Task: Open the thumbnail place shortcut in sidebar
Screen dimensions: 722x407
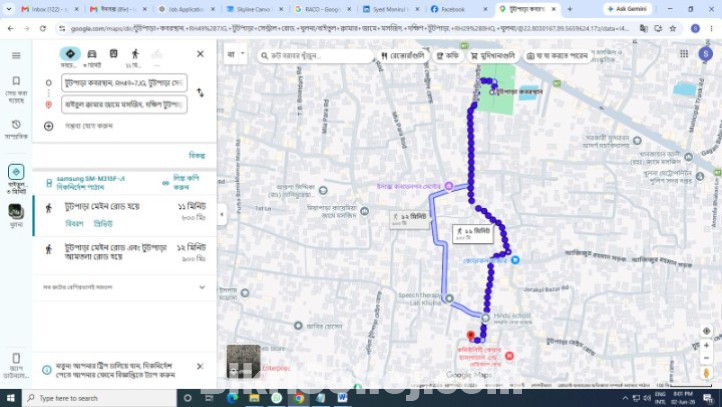Action: click(x=15, y=215)
